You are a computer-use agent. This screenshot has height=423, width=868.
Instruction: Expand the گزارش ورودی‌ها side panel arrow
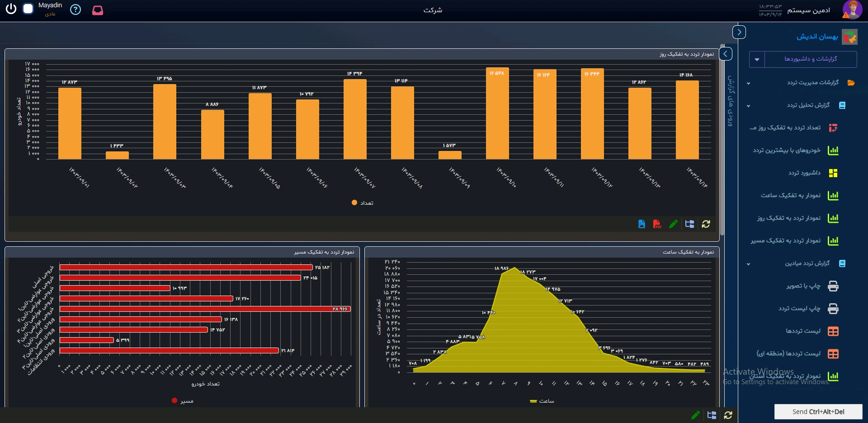pyautogui.click(x=726, y=54)
